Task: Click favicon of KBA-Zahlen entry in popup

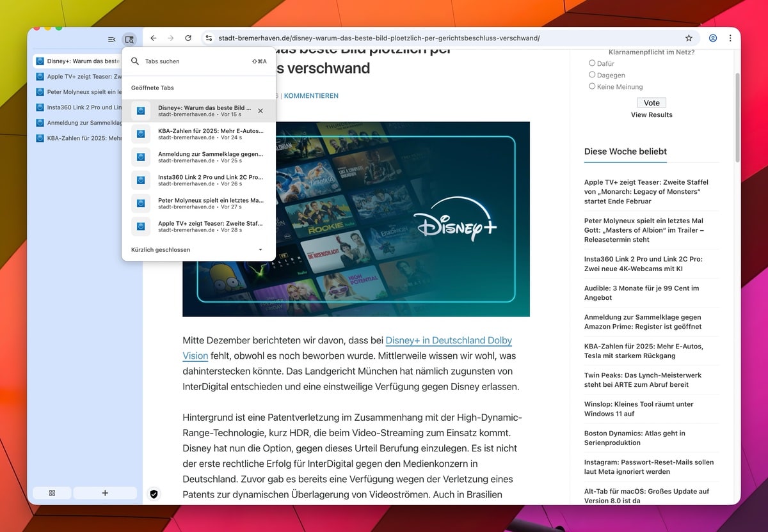Action: [x=141, y=134]
